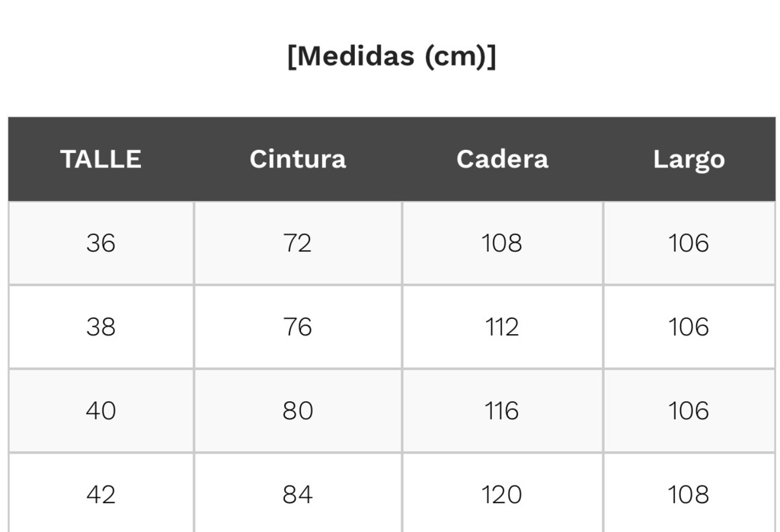Select cintura value 76
Image resolution: width=780 pixels, height=532 pixels.
click(x=298, y=327)
